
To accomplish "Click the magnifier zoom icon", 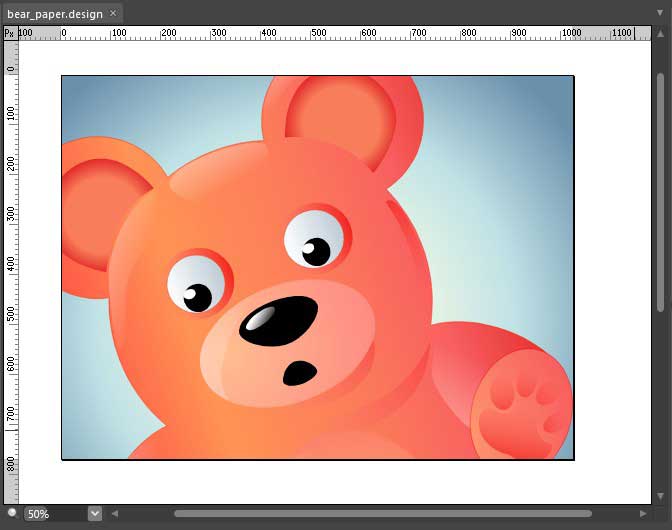I will coord(12,513).
